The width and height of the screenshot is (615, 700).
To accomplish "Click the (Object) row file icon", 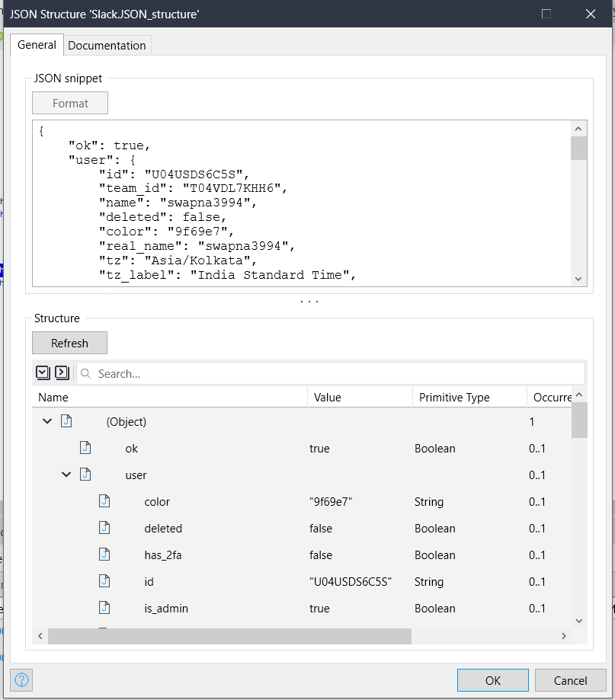I will tap(66, 420).
